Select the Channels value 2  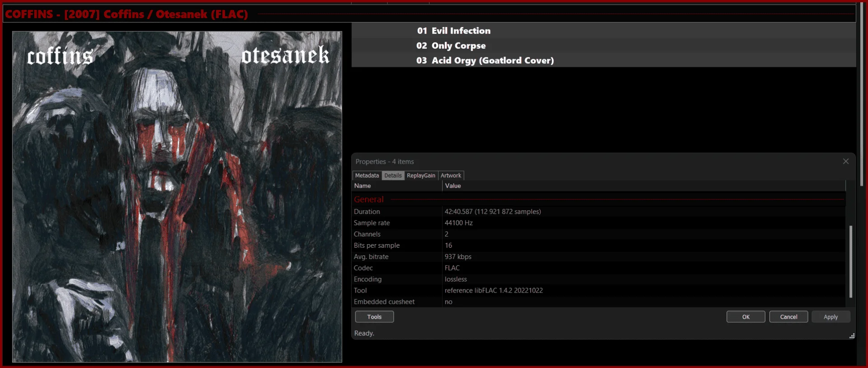pyautogui.click(x=447, y=234)
